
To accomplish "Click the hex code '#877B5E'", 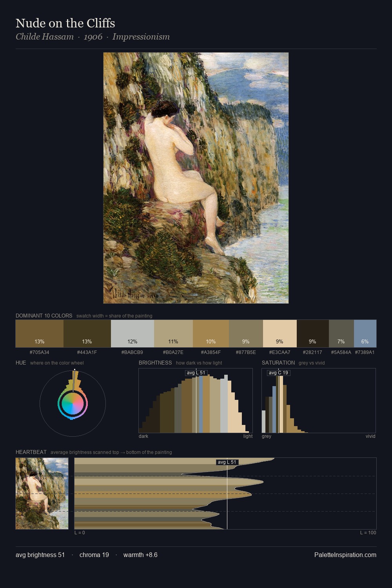I will [x=246, y=352].
